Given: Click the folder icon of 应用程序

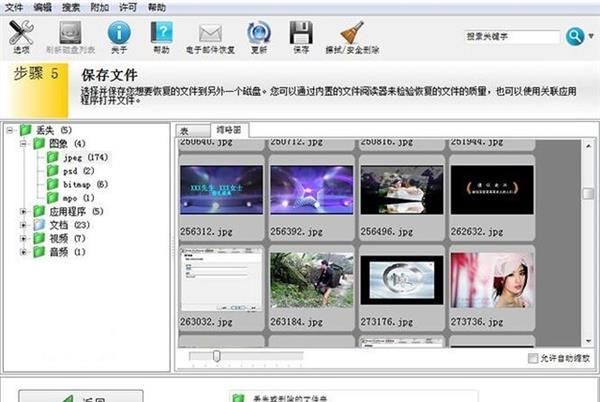Looking at the screenshot, I should [39, 211].
